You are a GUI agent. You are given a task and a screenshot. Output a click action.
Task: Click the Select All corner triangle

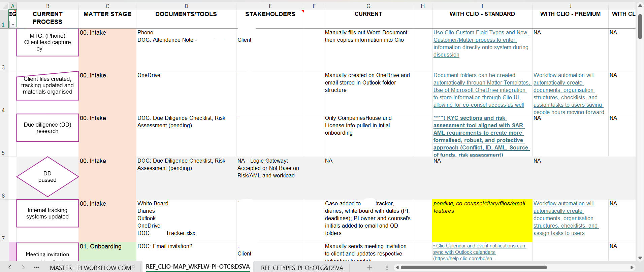(4, 6)
